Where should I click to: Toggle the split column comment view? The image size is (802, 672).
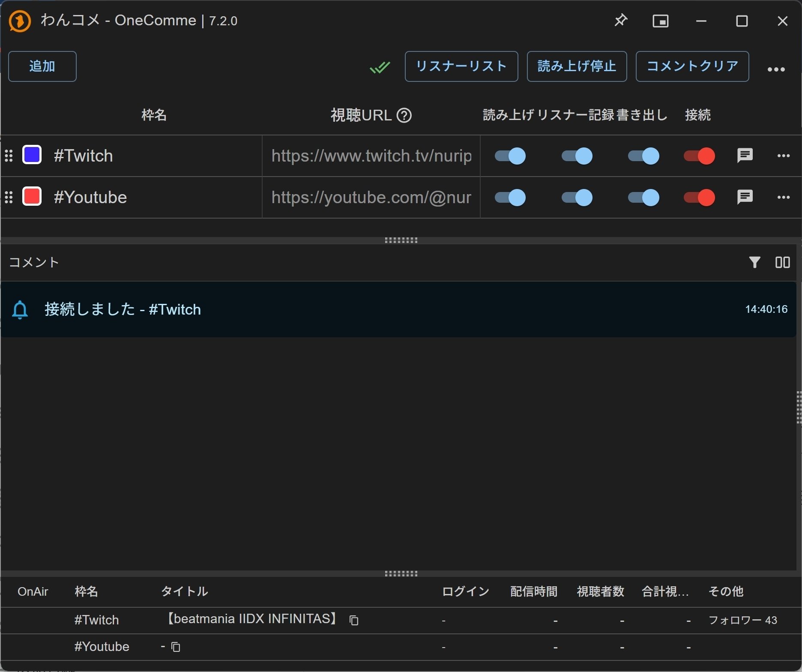tap(782, 262)
